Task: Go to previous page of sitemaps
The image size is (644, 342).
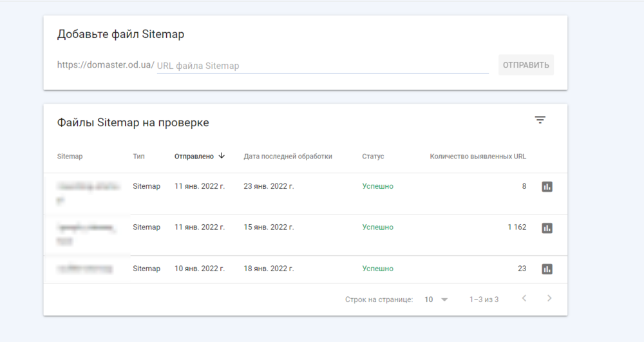Action: click(524, 298)
